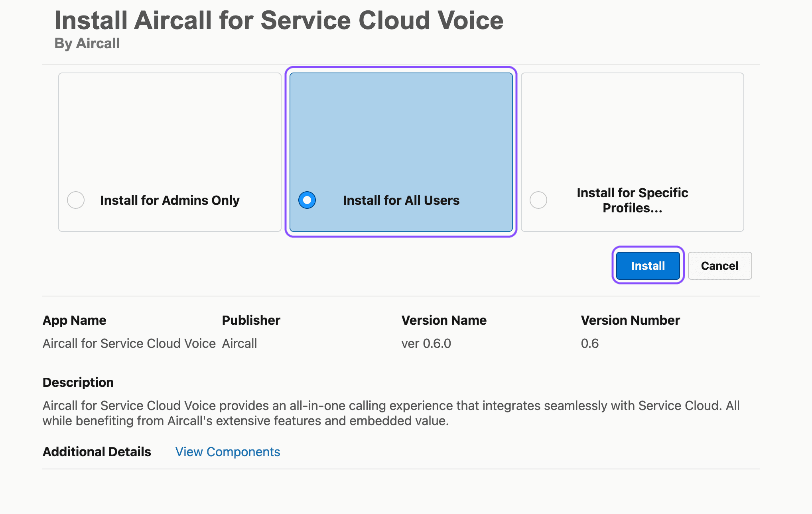Image resolution: width=812 pixels, height=514 pixels.
Task: Click the Version Number value 0.6
Action: (x=590, y=343)
